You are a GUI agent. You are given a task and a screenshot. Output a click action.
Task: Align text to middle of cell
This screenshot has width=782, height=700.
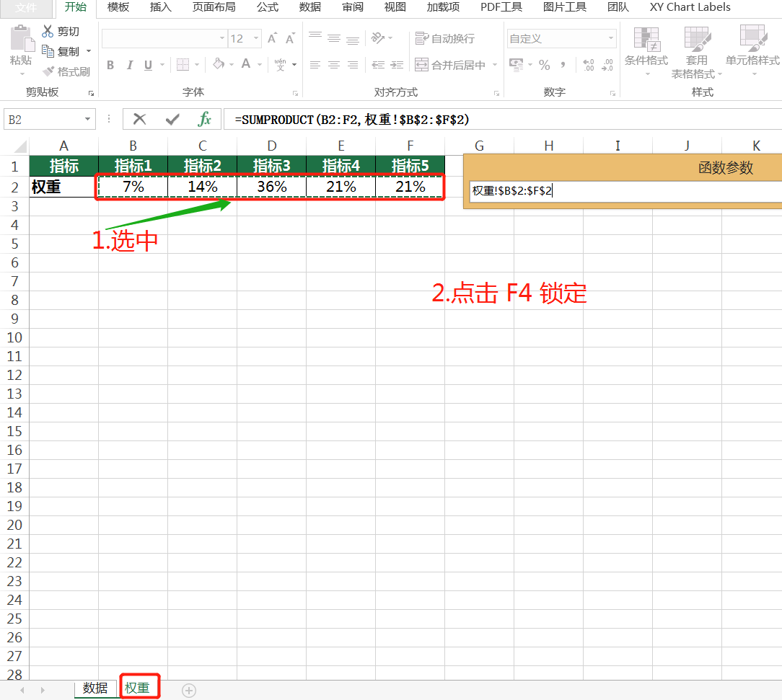click(334, 38)
